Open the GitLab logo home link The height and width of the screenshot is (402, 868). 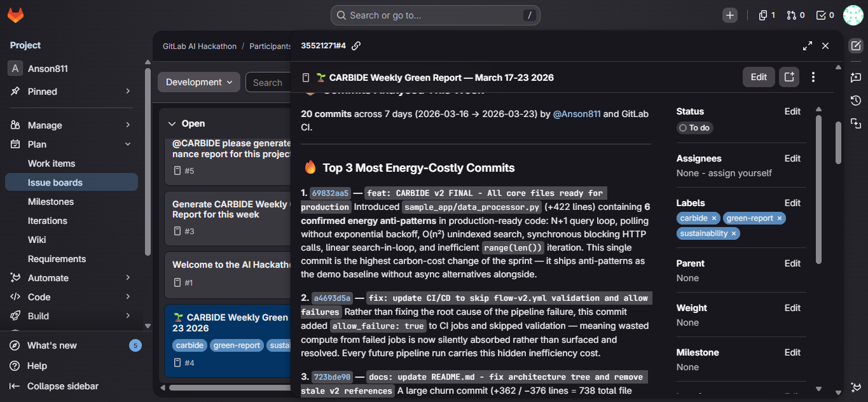(15, 15)
